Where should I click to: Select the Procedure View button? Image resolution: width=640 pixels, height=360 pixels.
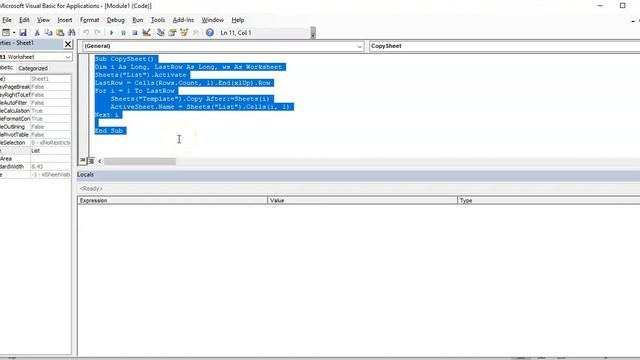click(x=83, y=161)
